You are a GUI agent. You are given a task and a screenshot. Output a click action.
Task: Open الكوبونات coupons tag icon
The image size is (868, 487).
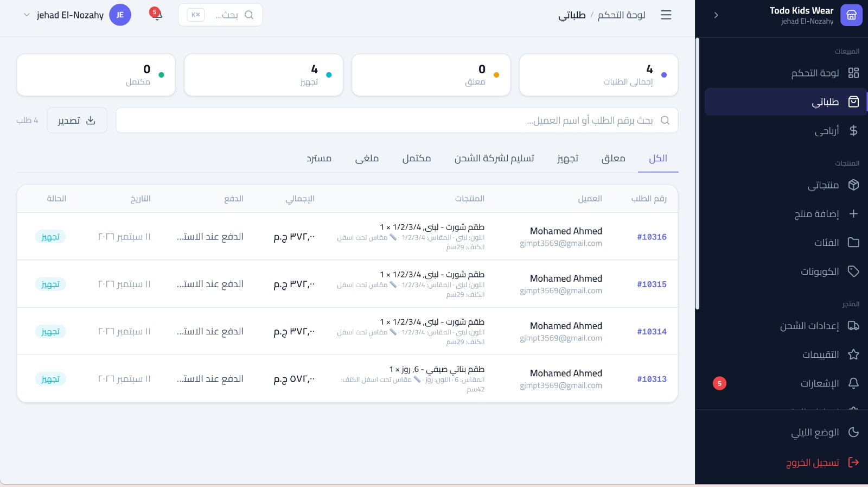pos(853,271)
